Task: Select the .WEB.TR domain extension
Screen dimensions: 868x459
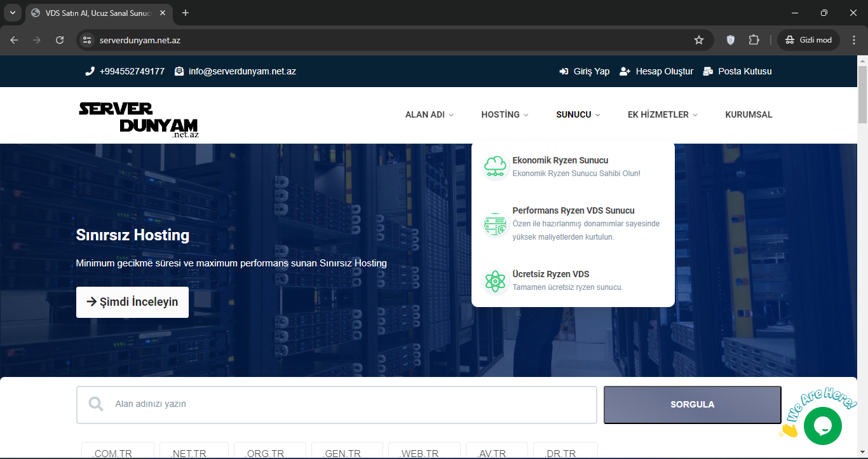Action: pos(424,451)
